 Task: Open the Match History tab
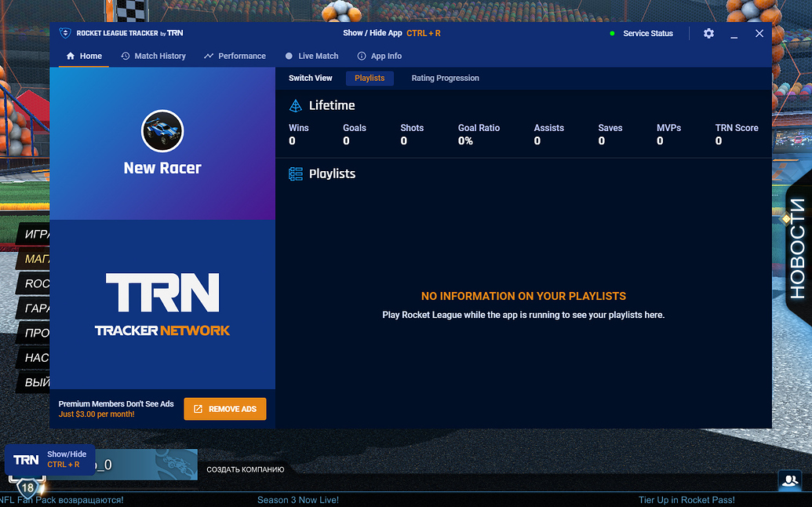tap(153, 56)
